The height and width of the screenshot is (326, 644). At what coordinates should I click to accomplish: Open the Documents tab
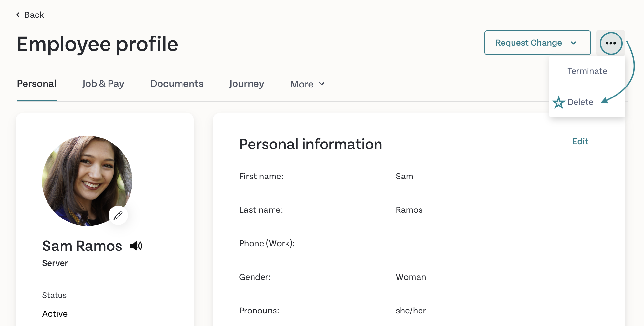[x=177, y=84]
